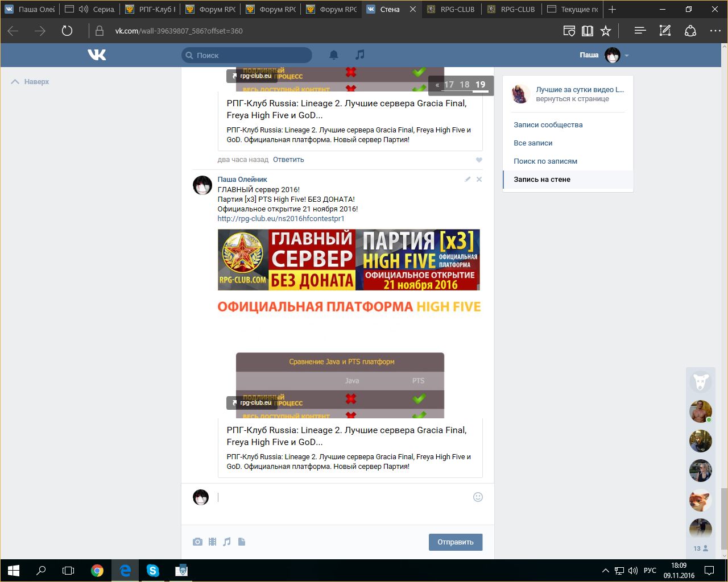
Task: Make a web note pen icon
Action: [665, 31]
